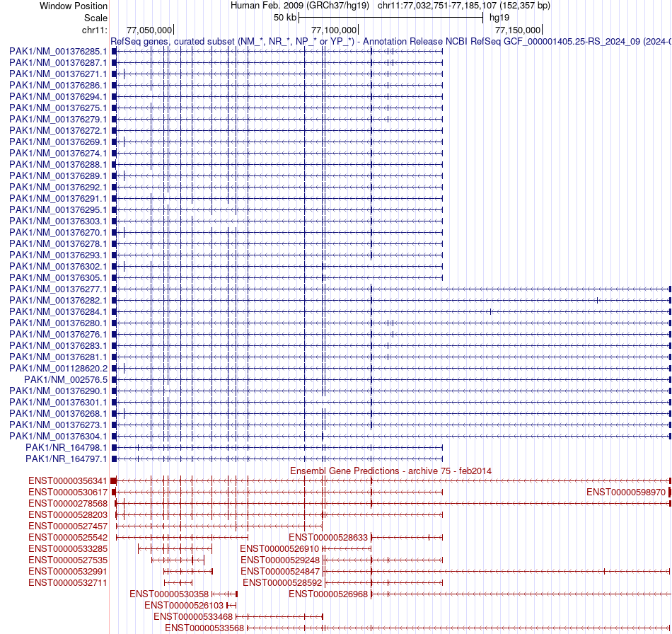Select non-coding transcript PAK1/NR_164797.1

tap(66, 459)
